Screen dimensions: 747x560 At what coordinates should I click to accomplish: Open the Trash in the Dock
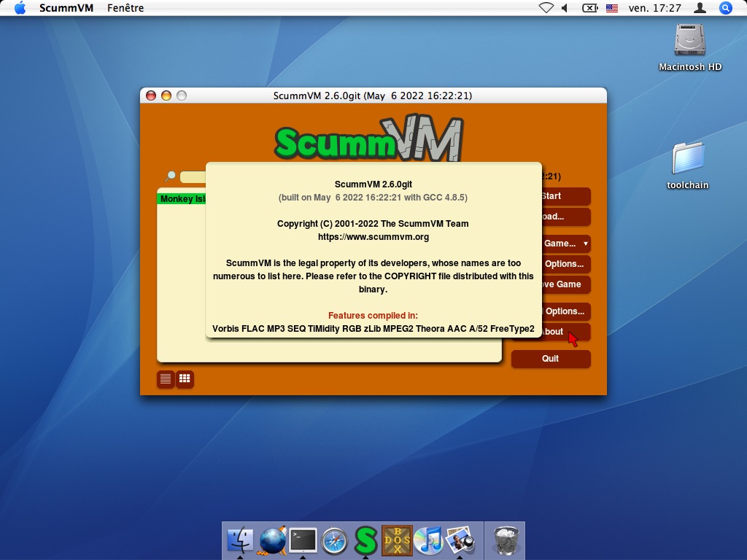[x=506, y=540]
